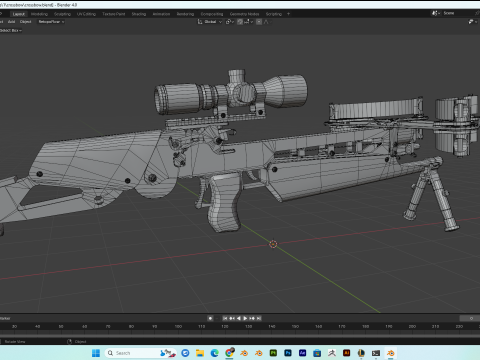
Task: Toggle the proportional editing icon
Action: pos(259,22)
